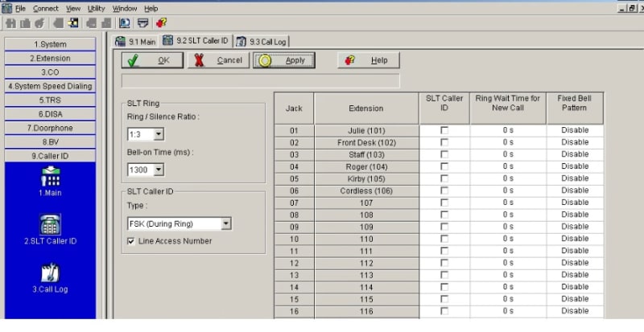
Task: Click the third greyed toolbar icon with flame shape
Action: click(39, 23)
